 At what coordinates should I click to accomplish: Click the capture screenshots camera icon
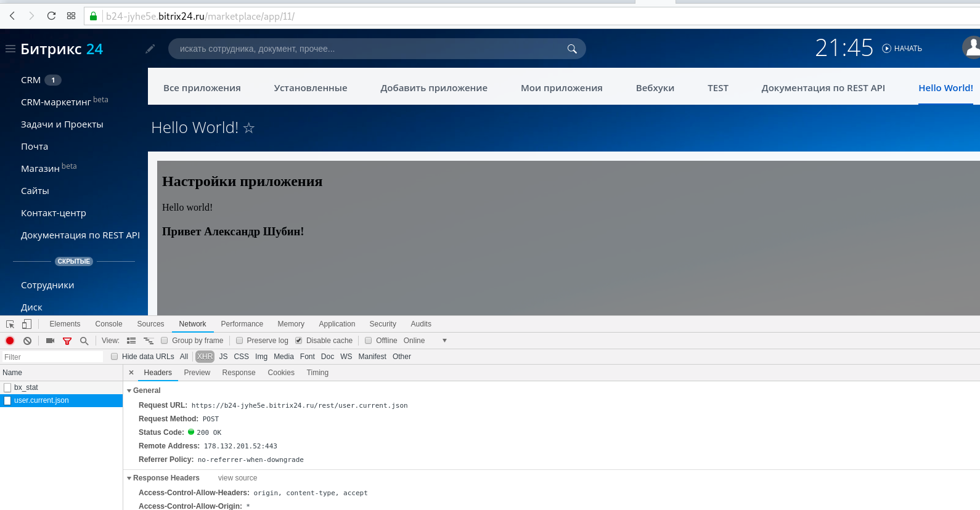pyautogui.click(x=50, y=341)
